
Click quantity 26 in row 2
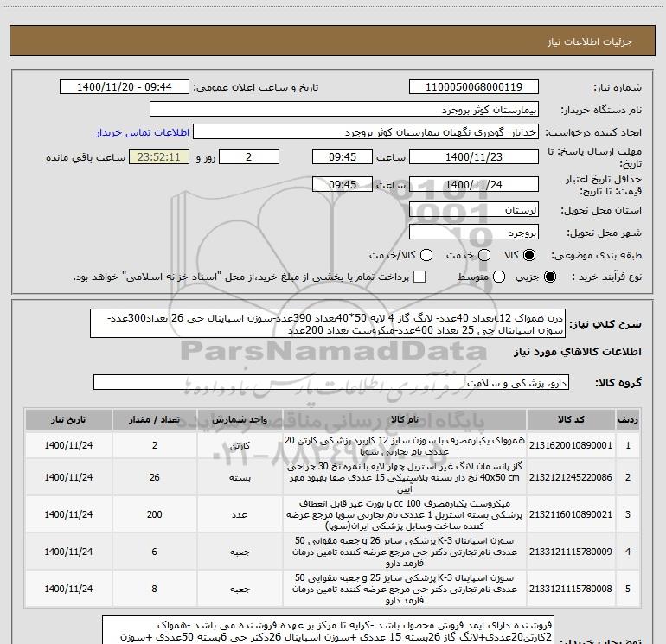154,477
